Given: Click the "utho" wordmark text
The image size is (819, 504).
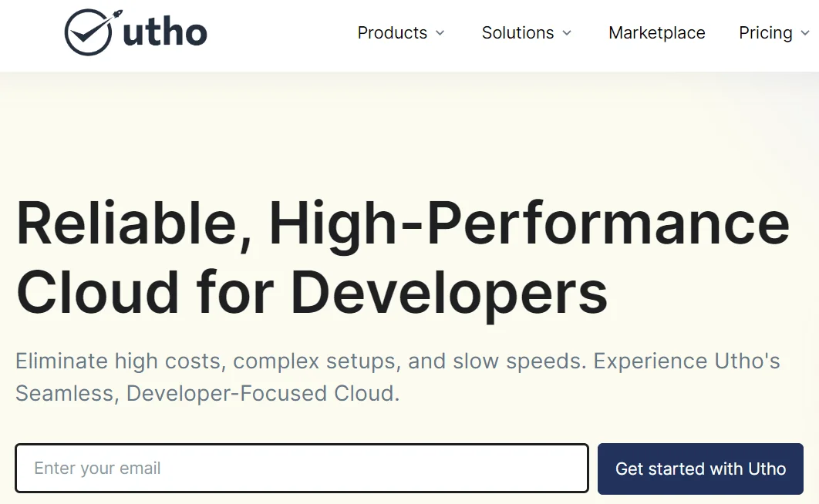Looking at the screenshot, I should coord(165,33).
